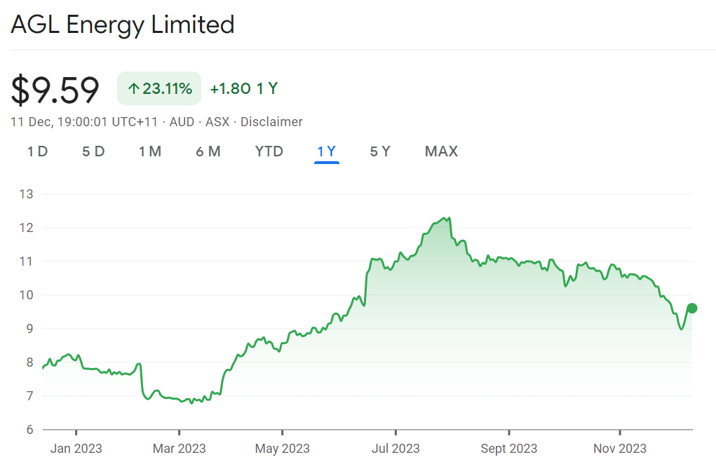
Task: Click the upward arrow in gain badge
Action: click(133, 88)
